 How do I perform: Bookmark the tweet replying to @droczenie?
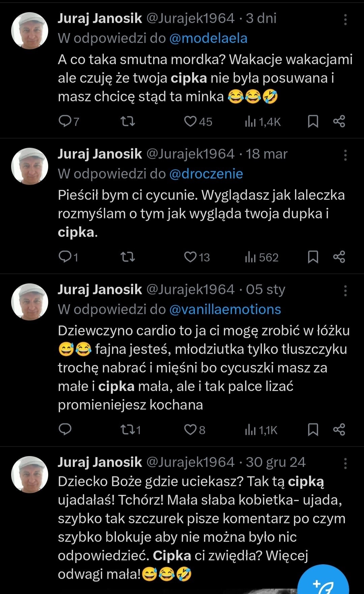pyautogui.click(x=313, y=257)
